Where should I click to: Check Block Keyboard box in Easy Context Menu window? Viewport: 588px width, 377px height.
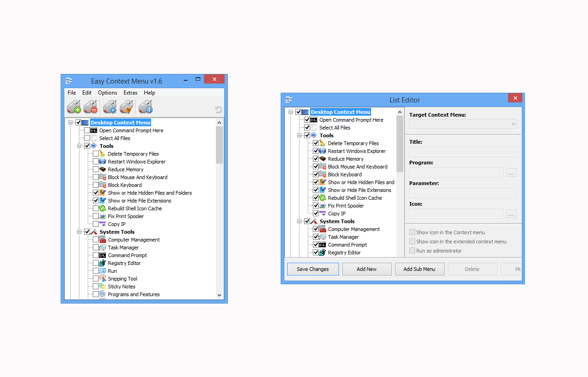(x=96, y=185)
